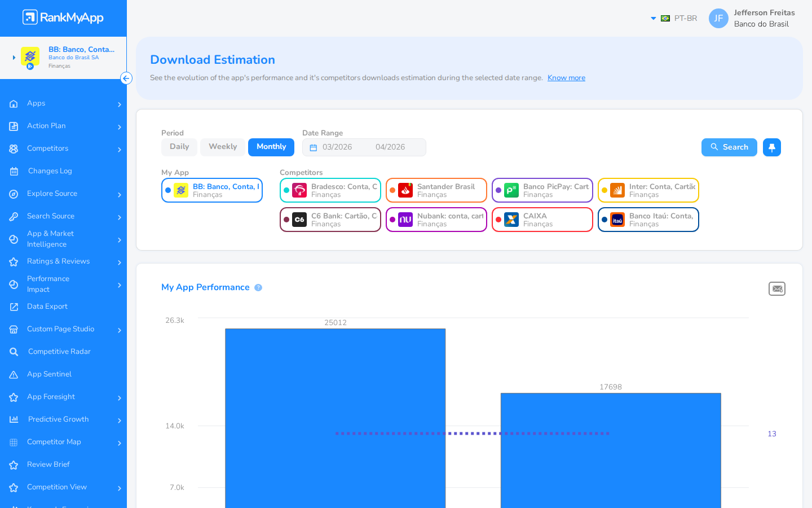Toggle the Nubank competitor chip

436,220
